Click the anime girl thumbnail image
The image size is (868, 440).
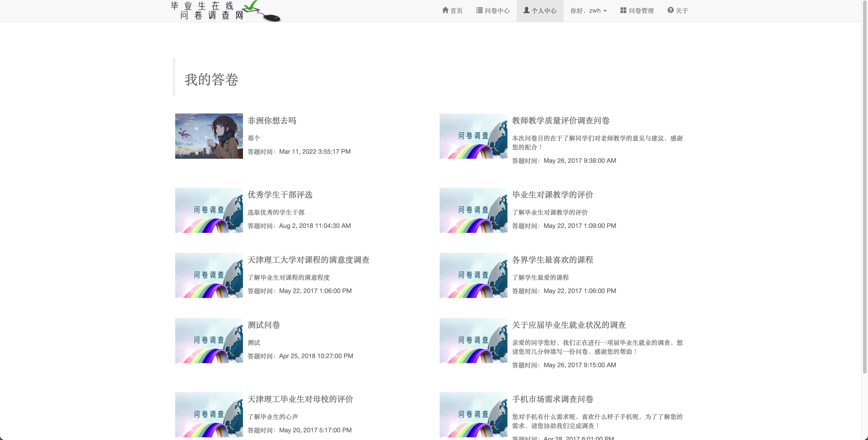(x=209, y=136)
